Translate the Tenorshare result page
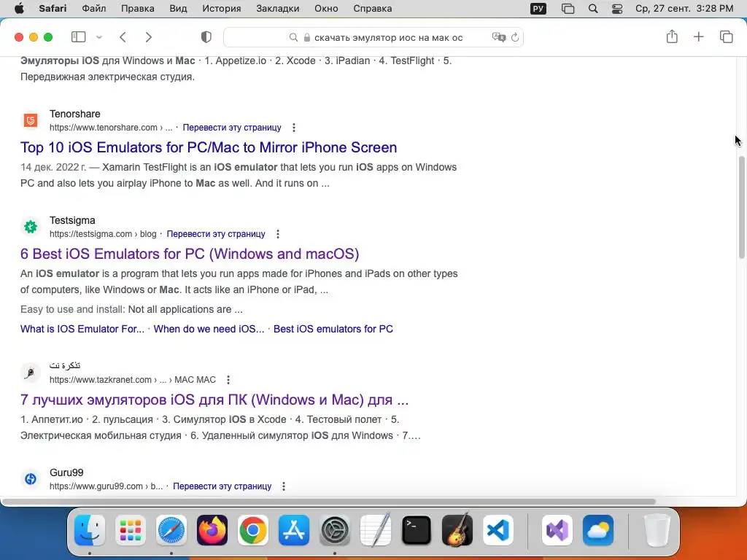 232,128
